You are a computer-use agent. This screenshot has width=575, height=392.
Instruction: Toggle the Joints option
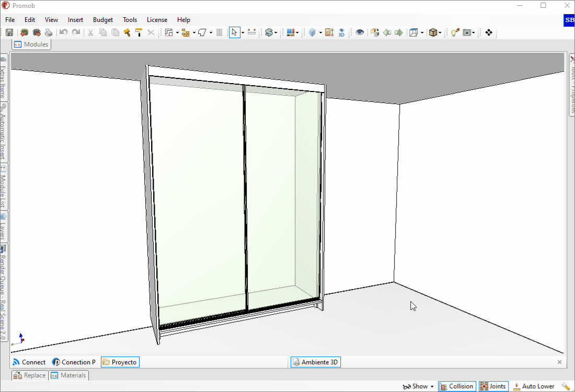point(493,386)
